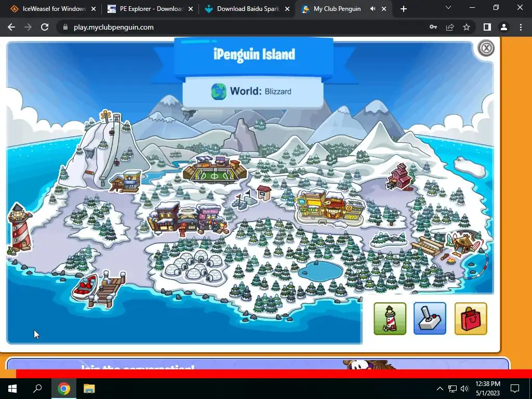Visit the frozen pond in the Forest
Image resolution: width=532 pixels, height=399 pixels.
[320, 271]
